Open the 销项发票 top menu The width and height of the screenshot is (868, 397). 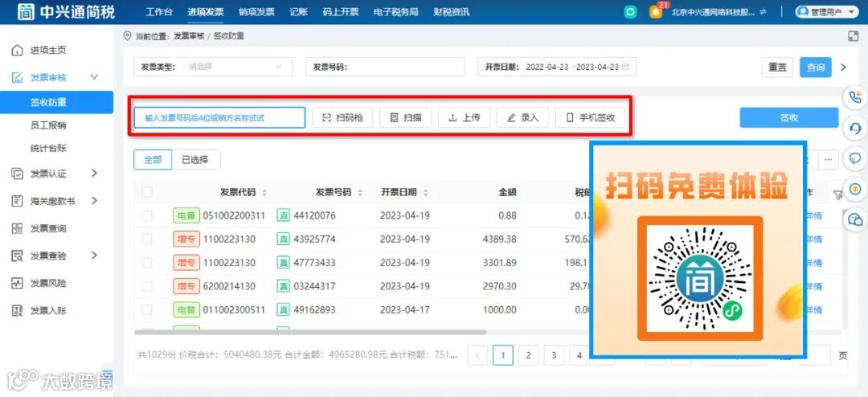click(256, 12)
